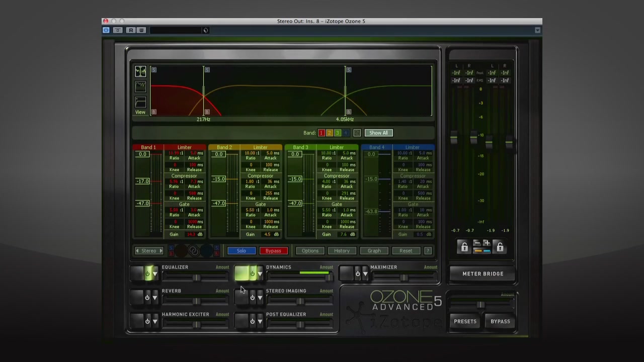Select the compression curve view icon
644x362 pixels.
[140, 102]
